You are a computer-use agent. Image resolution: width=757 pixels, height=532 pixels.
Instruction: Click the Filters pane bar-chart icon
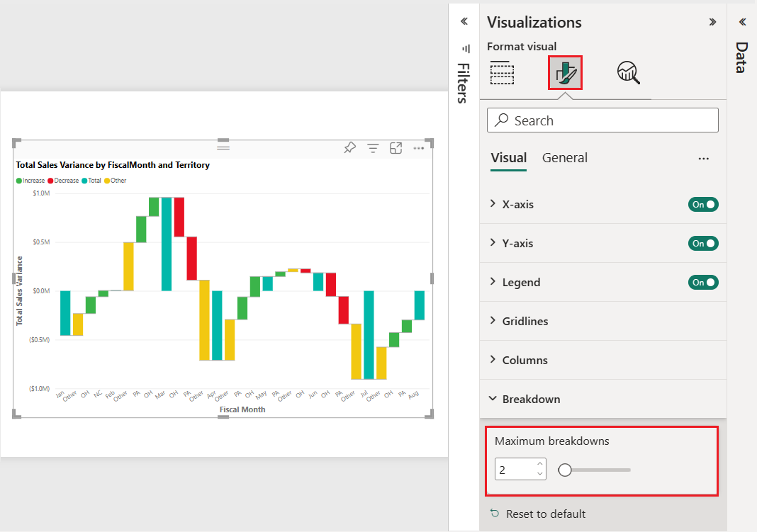click(466, 49)
